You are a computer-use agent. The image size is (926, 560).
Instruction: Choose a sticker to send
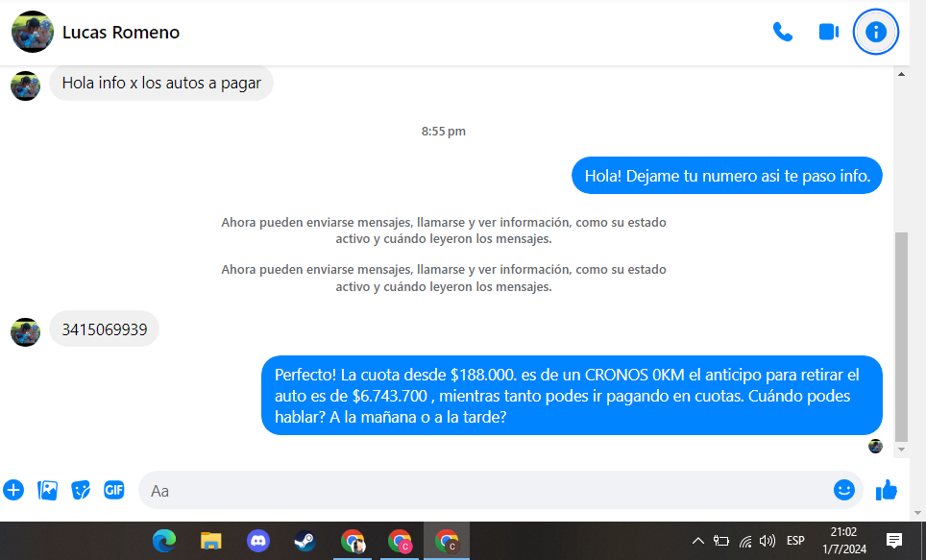pyautogui.click(x=81, y=490)
